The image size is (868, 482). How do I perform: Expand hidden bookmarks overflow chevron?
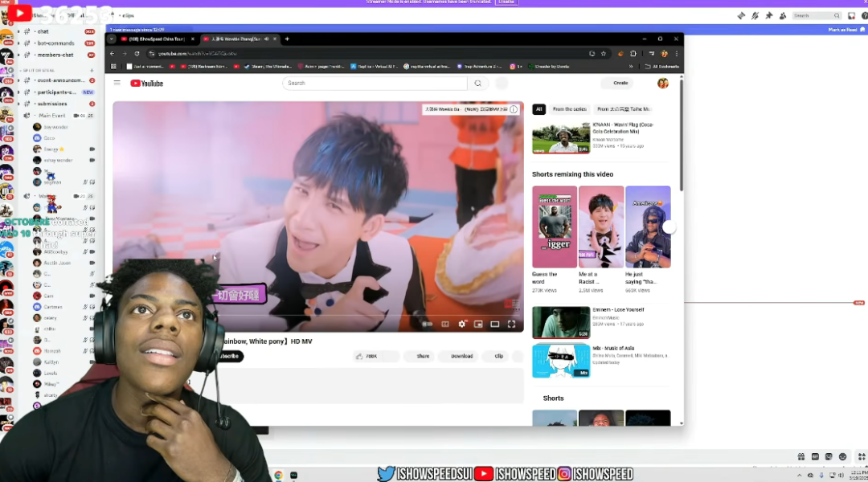631,67
